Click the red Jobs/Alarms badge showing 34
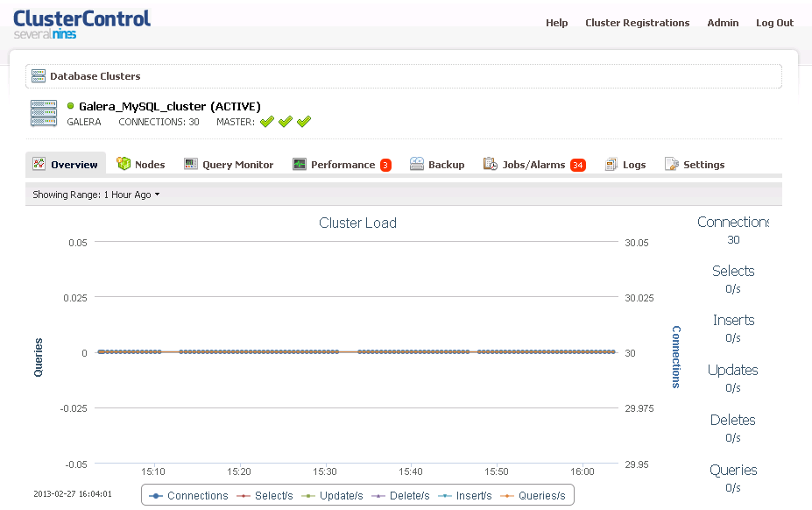 point(578,166)
